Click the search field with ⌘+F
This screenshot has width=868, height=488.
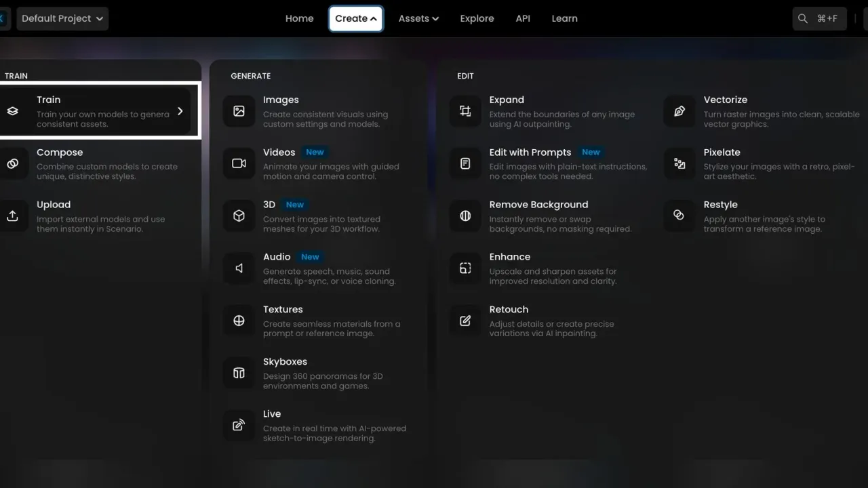click(819, 19)
